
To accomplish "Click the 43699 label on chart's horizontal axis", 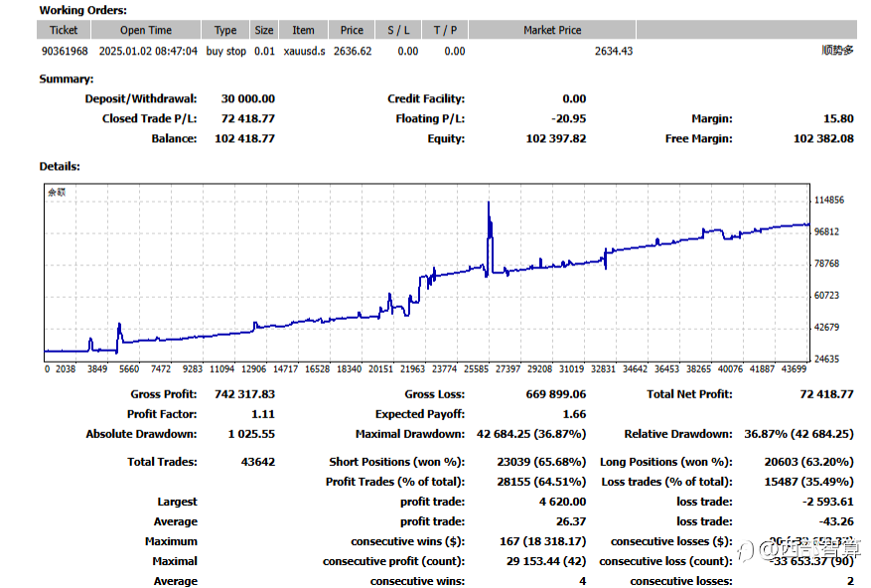I will click(791, 368).
